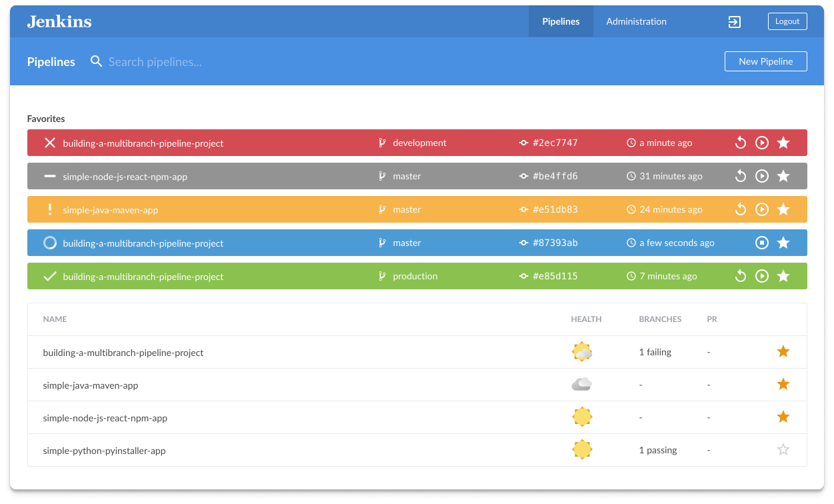Open the Administration tab
834x504 pixels.
(x=636, y=21)
